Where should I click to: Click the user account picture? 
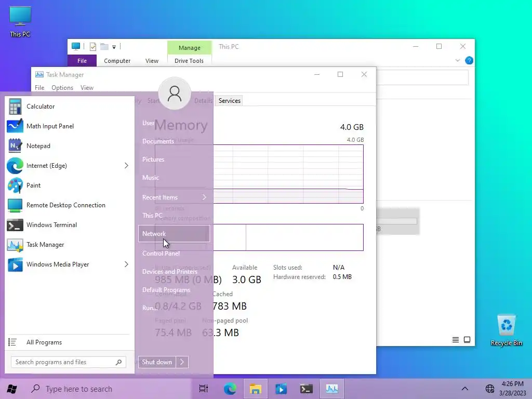(x=175, y=94)
